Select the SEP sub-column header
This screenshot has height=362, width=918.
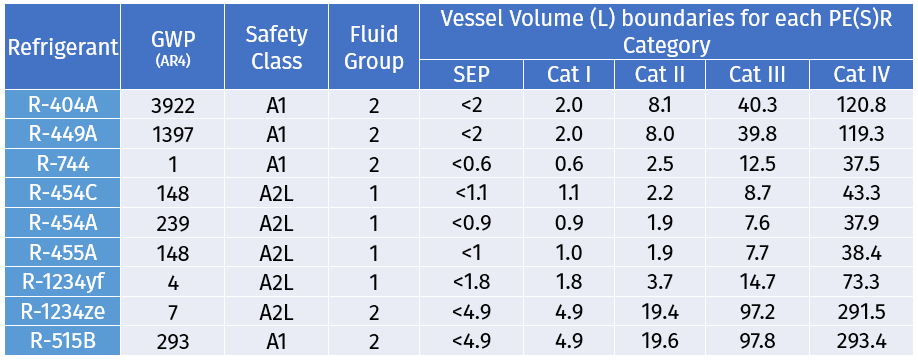point(471,74)
